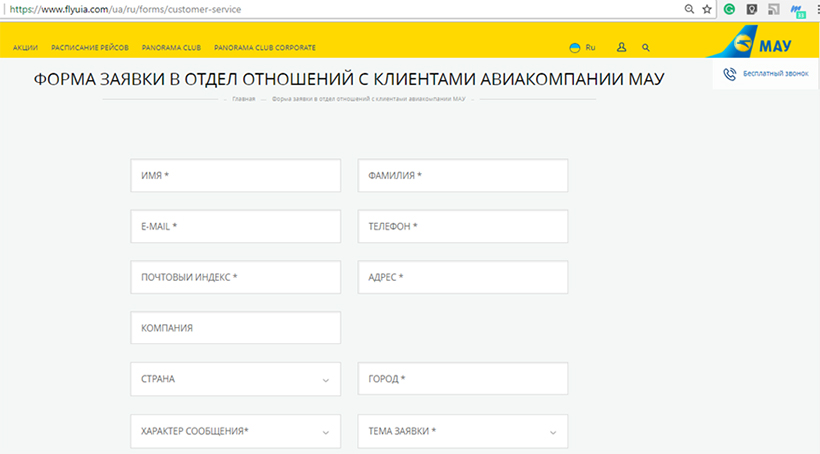Click the Главная breadcrumb link
Image resolution: width=820 pixels, height=454 pixels.
(243, 99)
